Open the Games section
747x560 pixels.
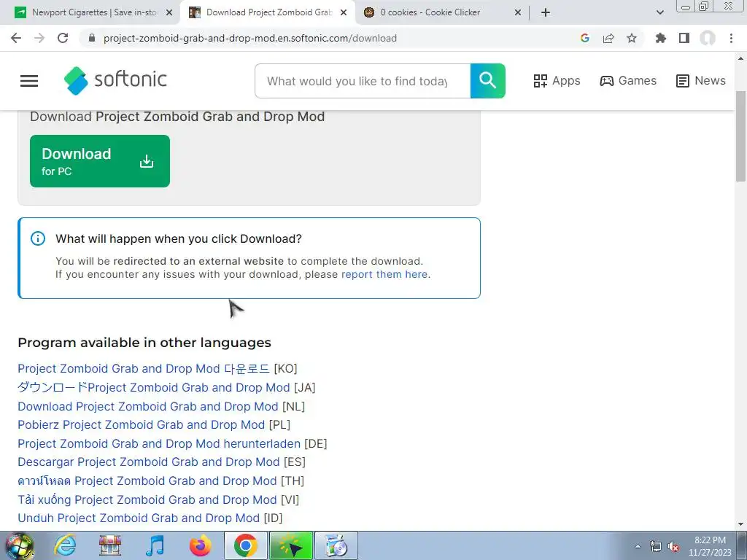[x=628, y=81]
